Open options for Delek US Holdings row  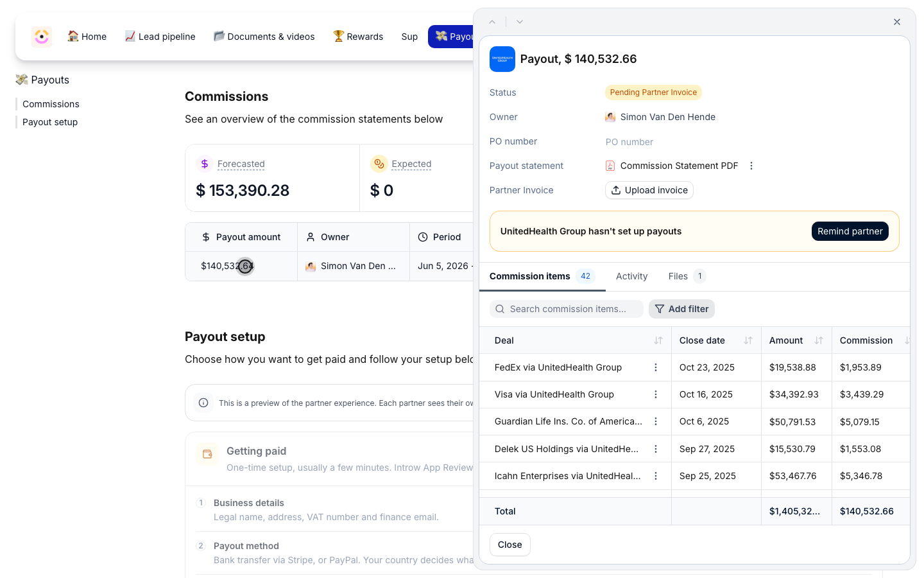(656, 449)
